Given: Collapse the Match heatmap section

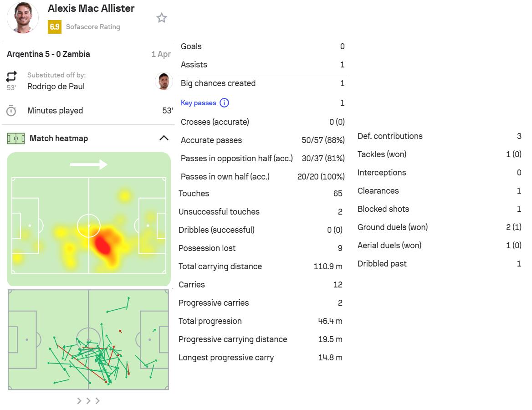Looking at the screenshot, I should tap(164, 138).
